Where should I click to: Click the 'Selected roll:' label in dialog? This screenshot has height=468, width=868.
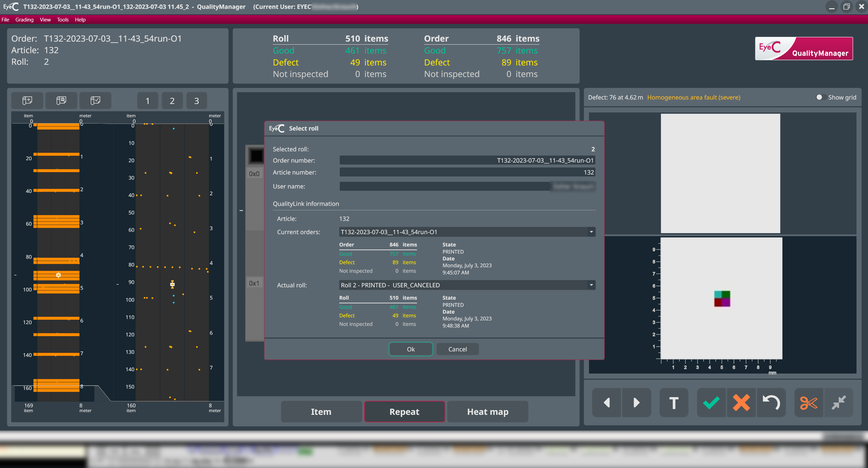pyautogui.click(x=291, y=149)
